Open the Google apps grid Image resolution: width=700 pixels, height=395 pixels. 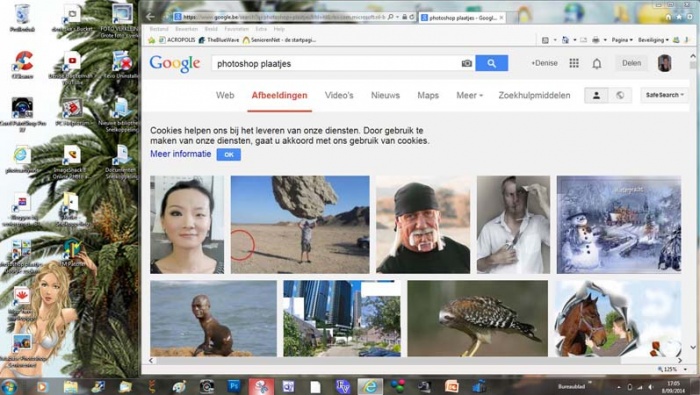574,63
